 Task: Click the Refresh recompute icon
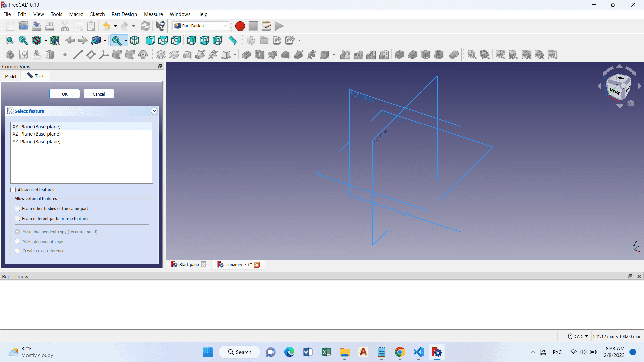(x=145, y=26)
